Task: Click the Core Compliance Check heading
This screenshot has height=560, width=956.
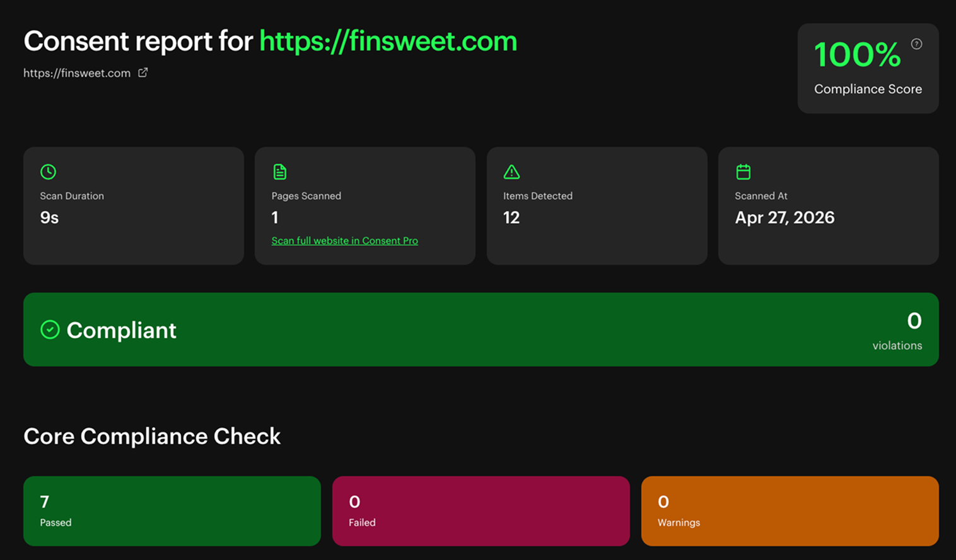Action: pos(152,436)
